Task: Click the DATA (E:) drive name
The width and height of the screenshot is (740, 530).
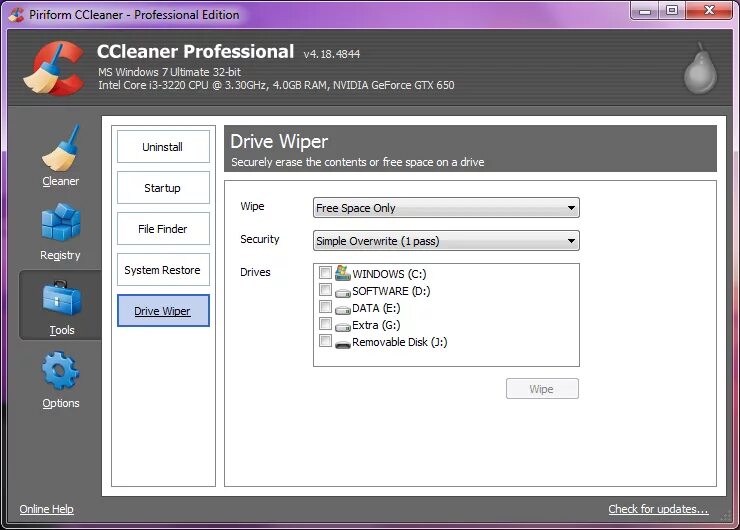Action: [376, 308]
